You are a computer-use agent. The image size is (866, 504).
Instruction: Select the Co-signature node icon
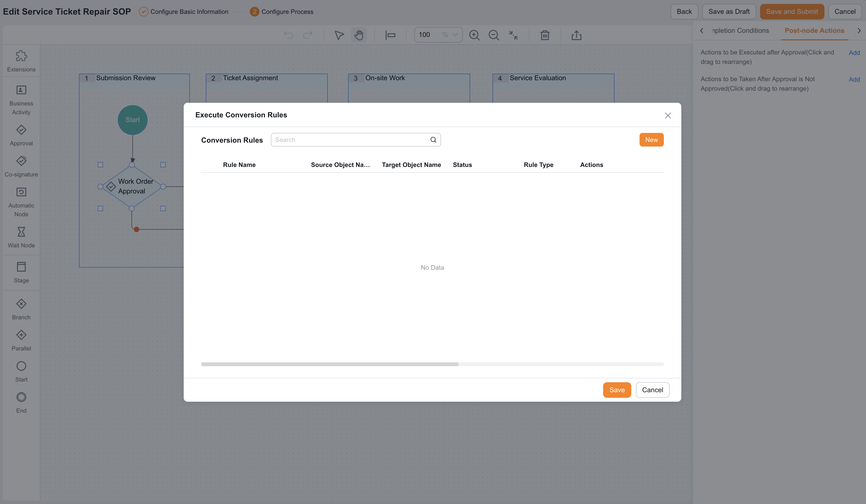tap(21, 161)
